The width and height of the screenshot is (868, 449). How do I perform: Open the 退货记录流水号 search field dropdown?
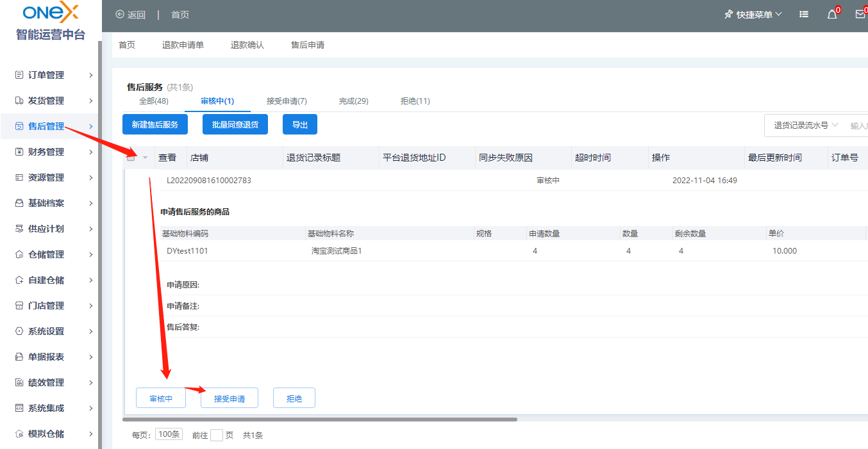click(806, 126)
